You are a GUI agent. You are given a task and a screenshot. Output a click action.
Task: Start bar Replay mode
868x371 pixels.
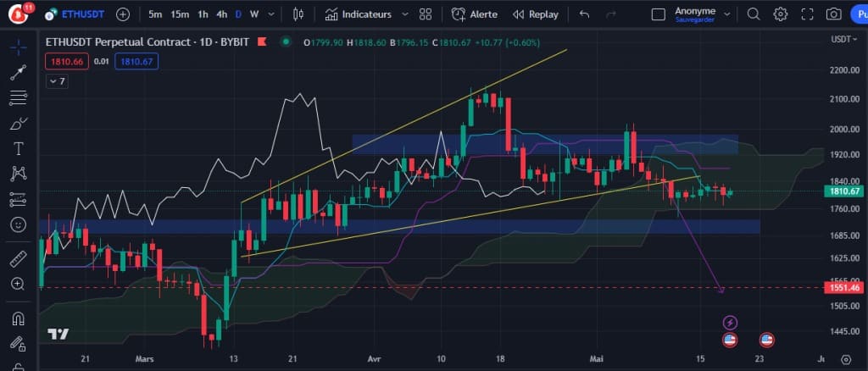tap(535, 14)
